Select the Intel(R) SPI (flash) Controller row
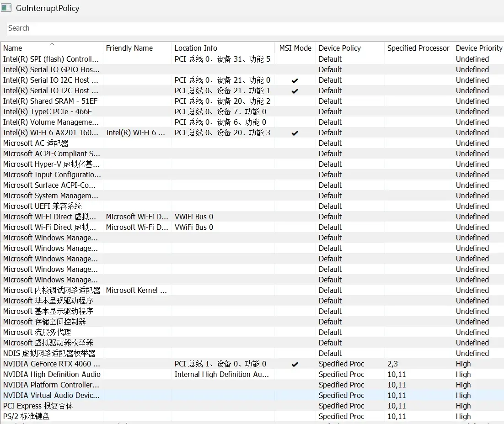The width and height of the screenshot is (504, 424). click(x=252, y=59)
